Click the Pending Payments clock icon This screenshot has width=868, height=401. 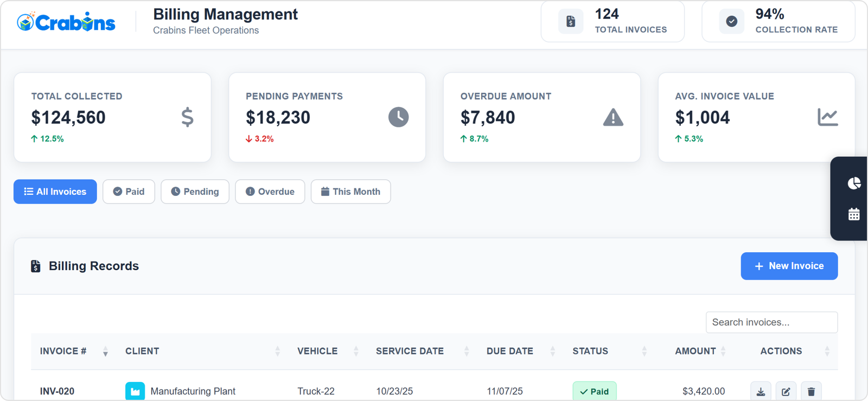tap(398, 117)
